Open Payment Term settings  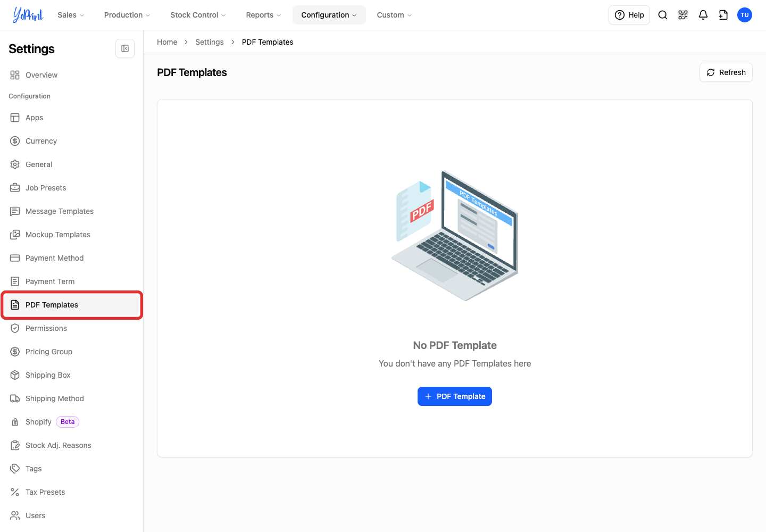pos(72,281)
